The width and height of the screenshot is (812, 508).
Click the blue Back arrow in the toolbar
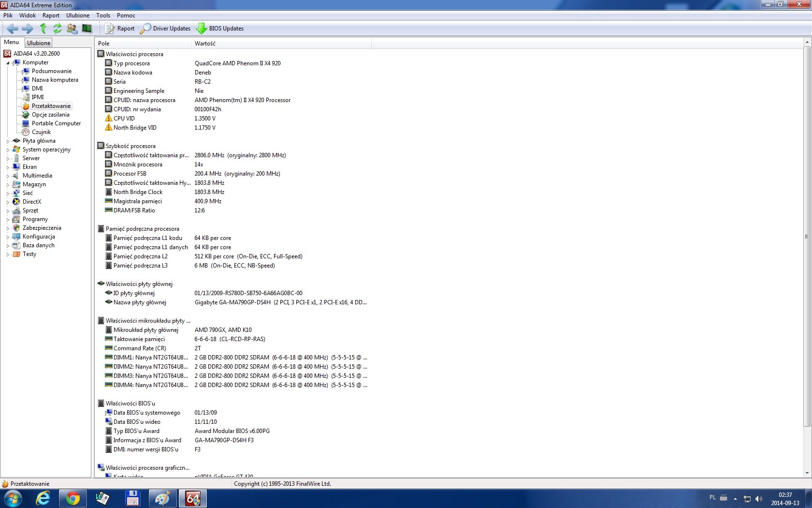(x=13, y=29)
